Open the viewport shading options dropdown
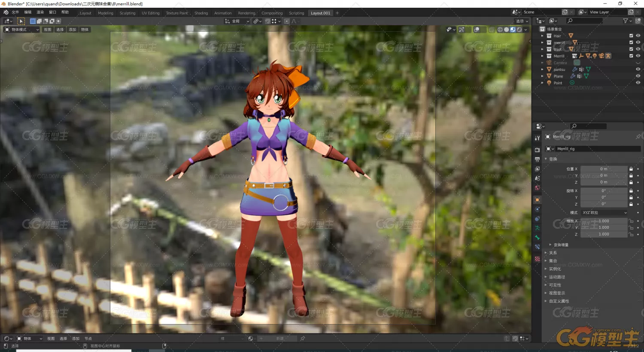 [x=526, y=30]
